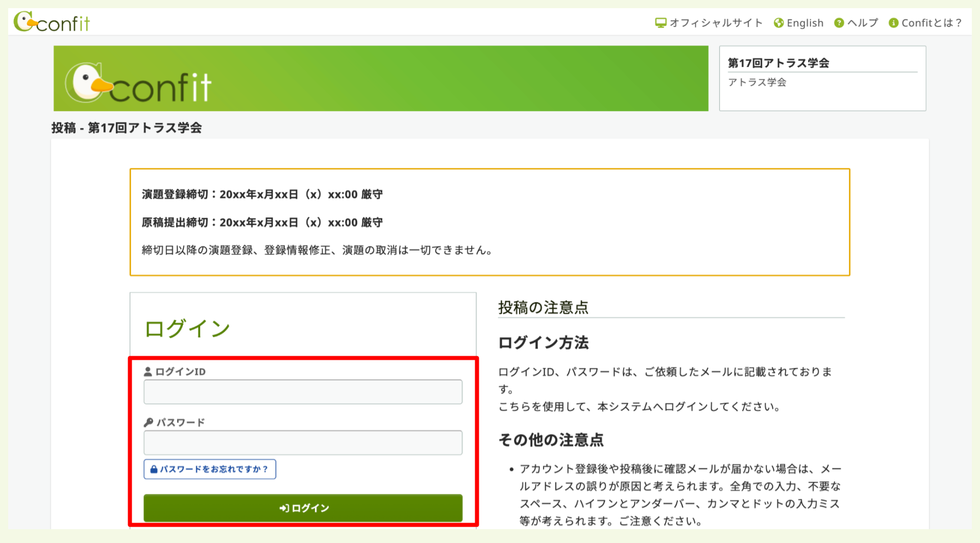The height and width of the screenshot is (543, 980).
Task: Click the monitor icon beside オフィシャルサイト
Action: click(x=661, y=22)
